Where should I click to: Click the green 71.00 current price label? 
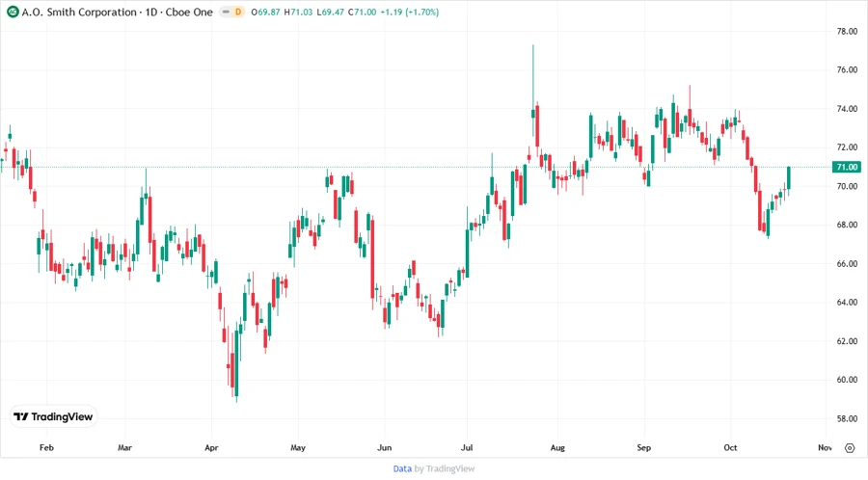(847, 167)
